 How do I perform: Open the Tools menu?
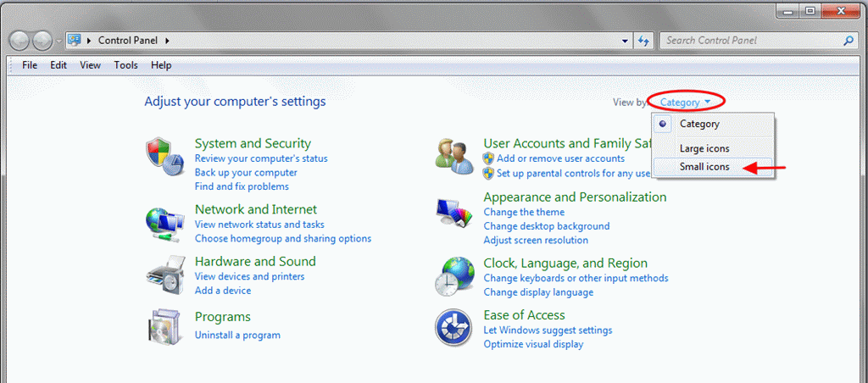pyautogui.click(x=125, y=65)
